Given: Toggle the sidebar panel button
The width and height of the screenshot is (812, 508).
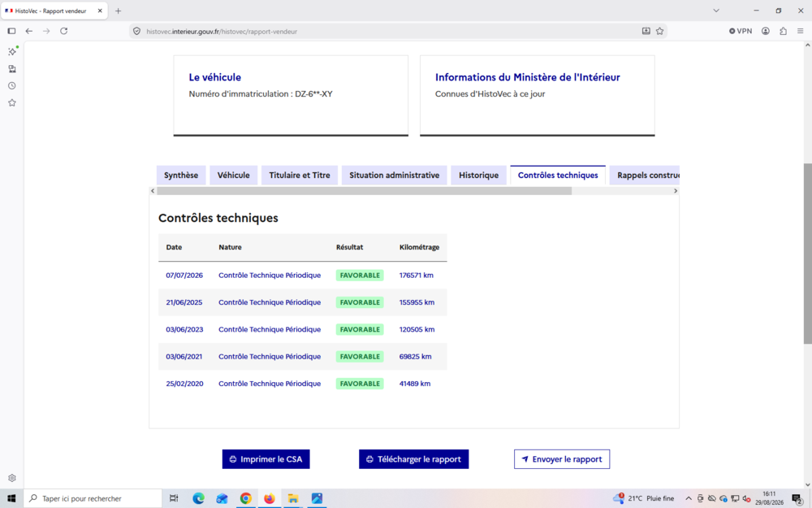Looking at the screenshot, I should click(x=11, y=31).
